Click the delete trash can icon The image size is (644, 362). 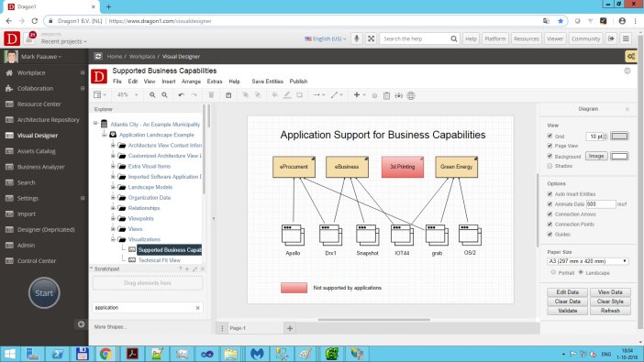pos(211,95)
